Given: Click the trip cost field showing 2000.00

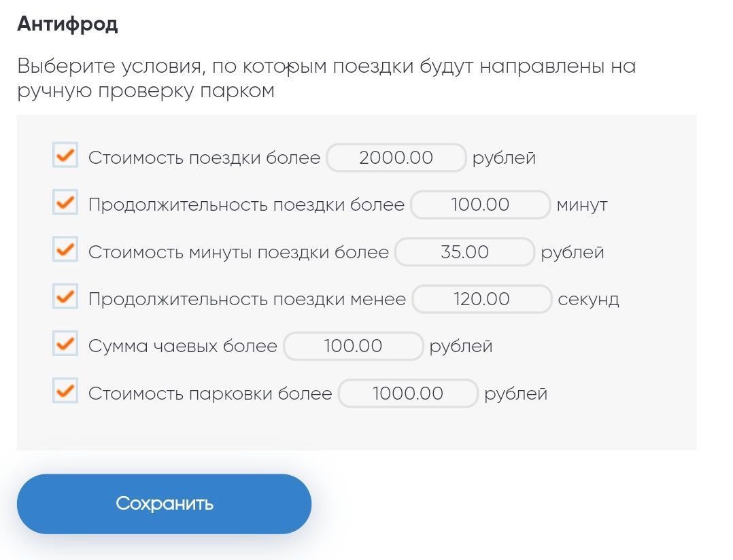Looking at the screenshot, I should [396, 158].
